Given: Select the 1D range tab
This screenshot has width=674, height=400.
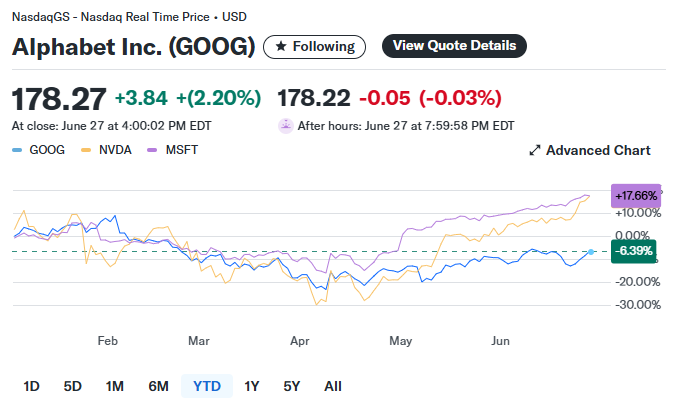Looking at the screenshot, I should click(31, 386).
